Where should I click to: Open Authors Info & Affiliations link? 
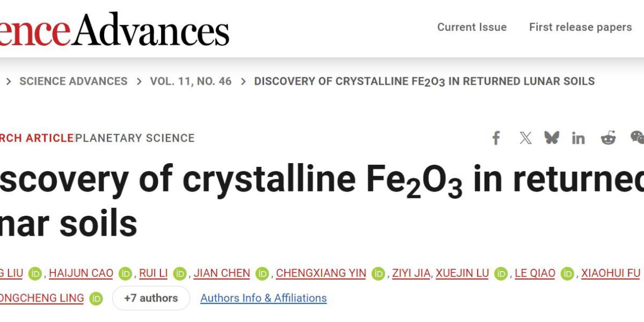[264, 298]
